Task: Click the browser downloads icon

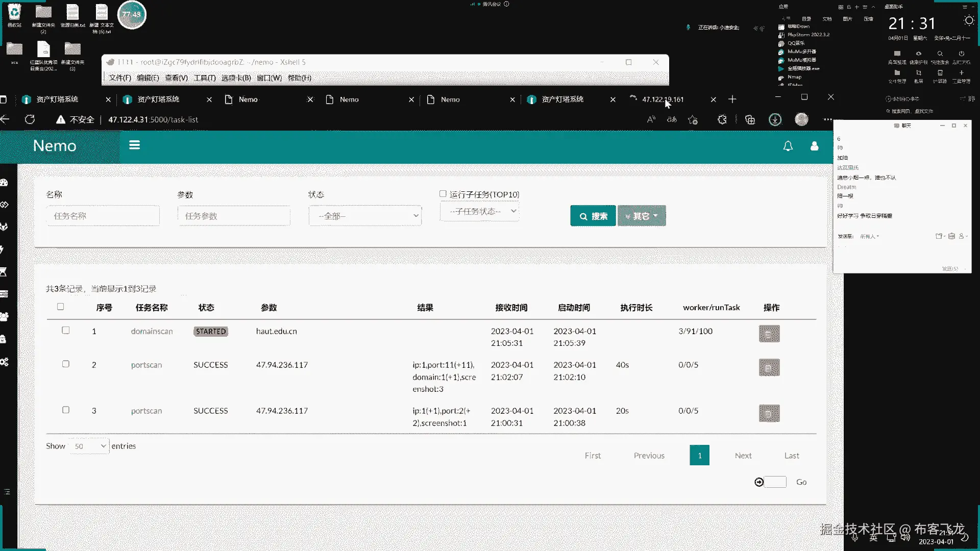Action: pyautogui.click(x=775, y=120)
